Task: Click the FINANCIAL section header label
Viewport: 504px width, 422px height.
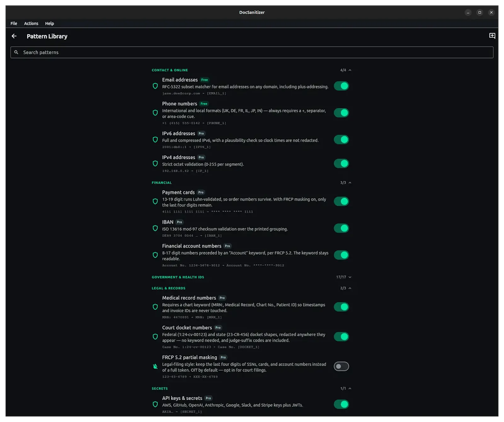Action: (162, 183)
